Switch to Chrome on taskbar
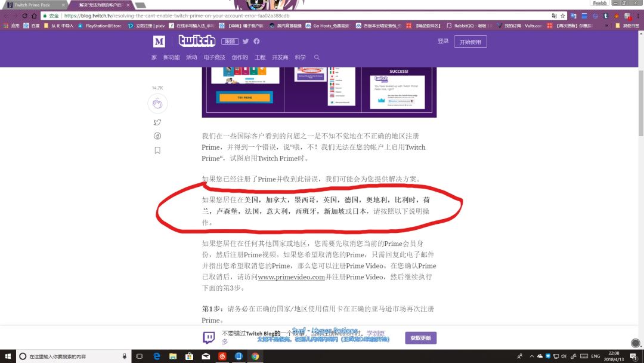Screen dimensions: 644x363 [x=255, y=356]
